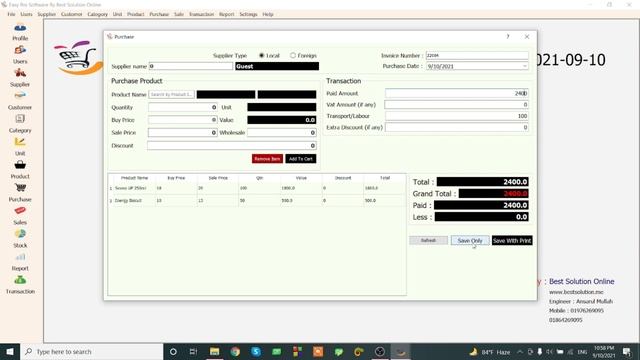
Task: Click the Invoice Number field
Action: [x=477, y=56]
